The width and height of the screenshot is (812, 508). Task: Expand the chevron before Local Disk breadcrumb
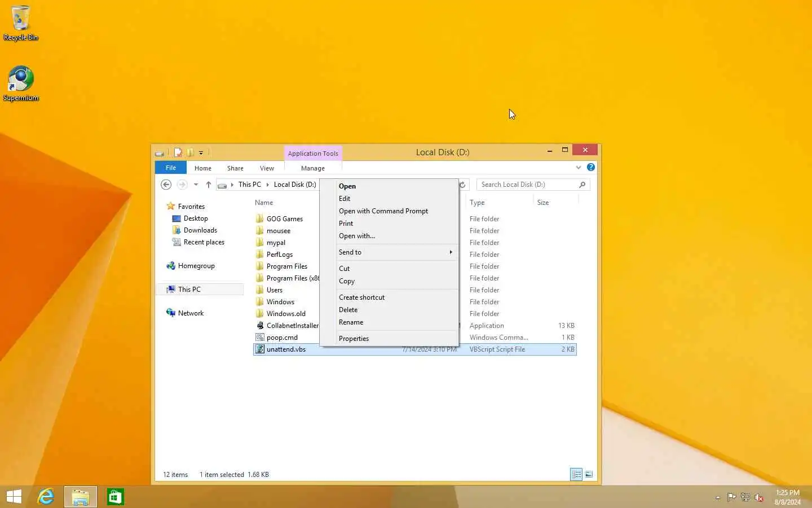coord(268,185)
